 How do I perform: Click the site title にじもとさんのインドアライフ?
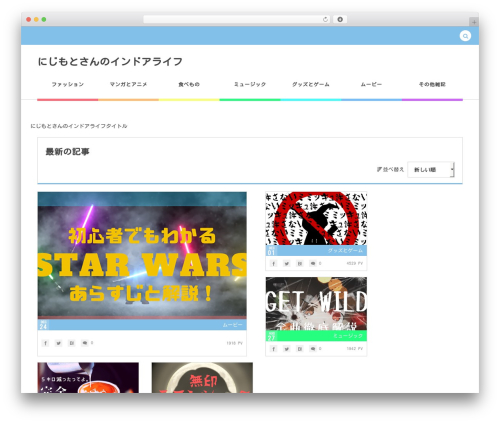[110, 62]
